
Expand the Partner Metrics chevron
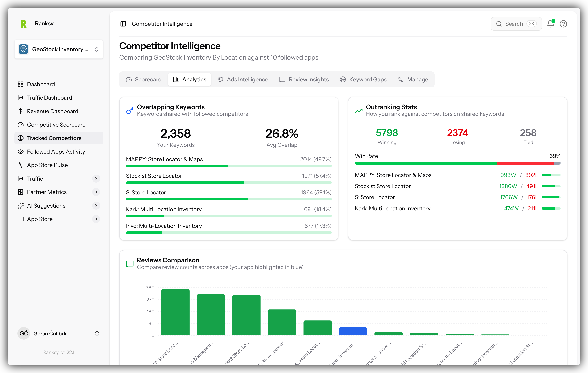pyautogui.click(x=96, y=192)
